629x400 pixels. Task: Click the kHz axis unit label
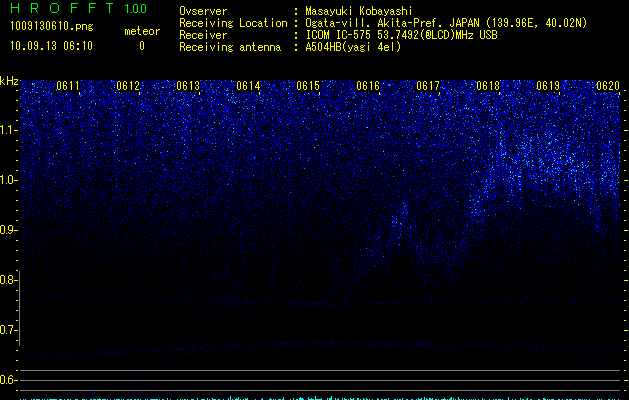(9, 81)
